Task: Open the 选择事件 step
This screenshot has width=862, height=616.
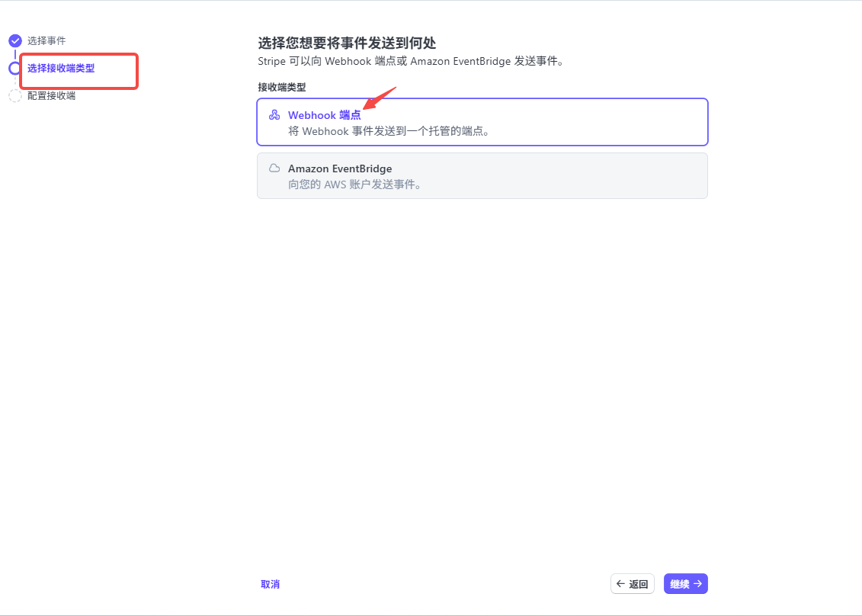Action: (47, 40)
